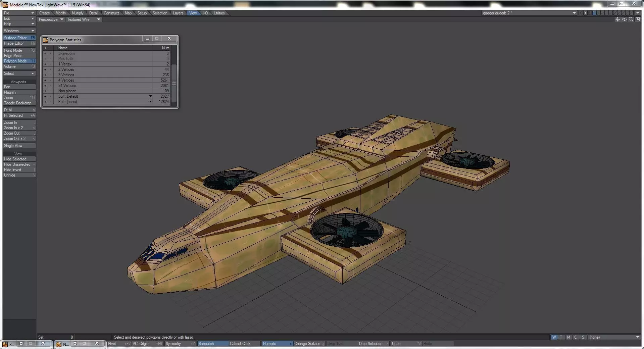Select the first layer slot
Screen dimensions: 644x349
594,13
